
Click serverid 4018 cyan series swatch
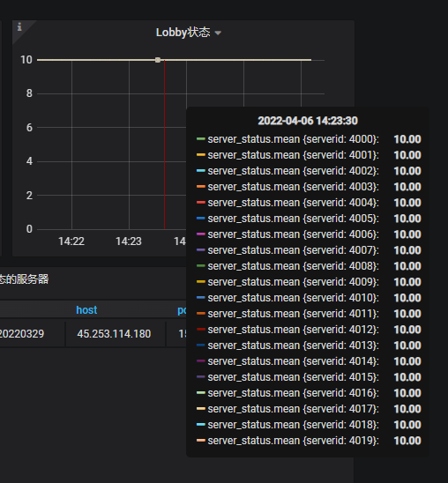click(201, 425)
